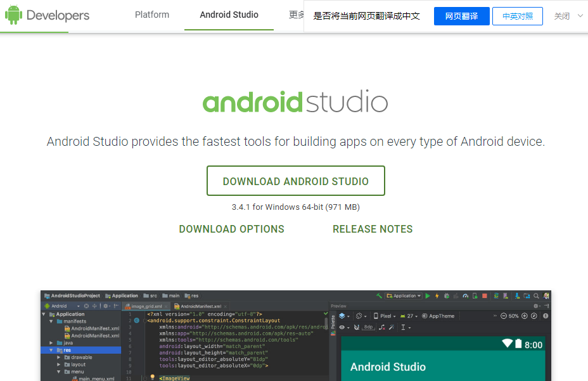Viewport: 588px width, 381px height.
Task: Click the Clear Constraints icon
Action: (x=381, y=327)
